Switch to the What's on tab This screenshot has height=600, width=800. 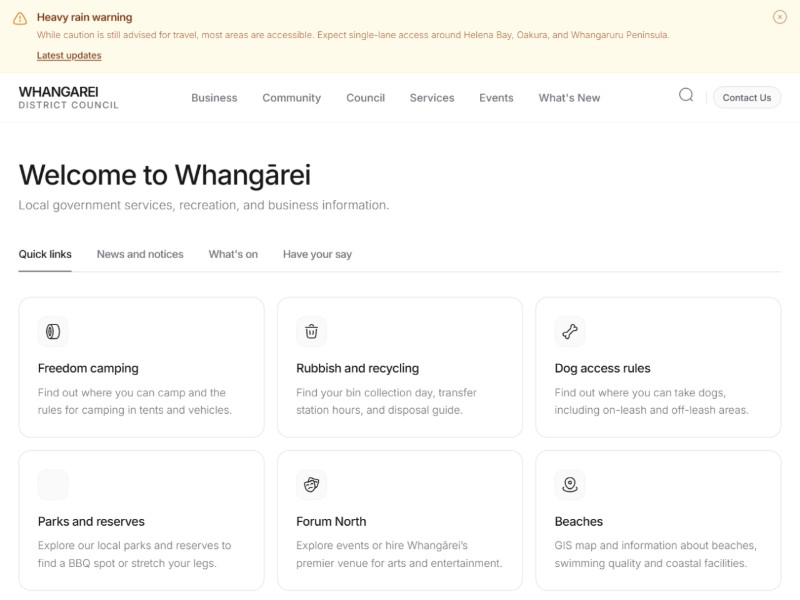233,254
